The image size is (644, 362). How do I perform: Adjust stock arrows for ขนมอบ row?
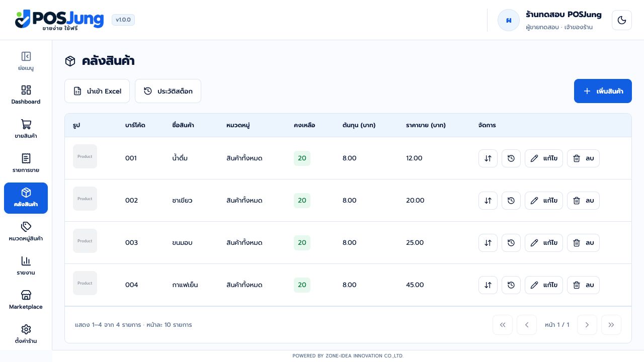tap(488, 243)
